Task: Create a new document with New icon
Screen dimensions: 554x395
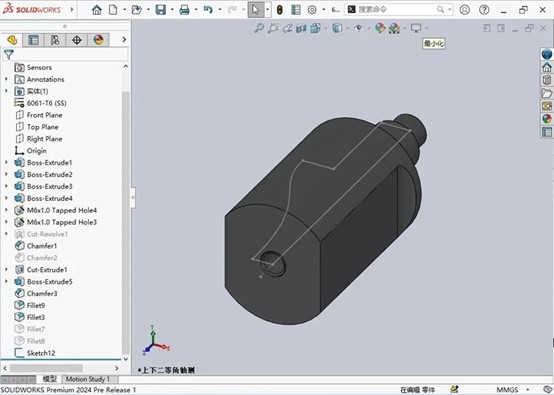Action: (x=113, y=10)
